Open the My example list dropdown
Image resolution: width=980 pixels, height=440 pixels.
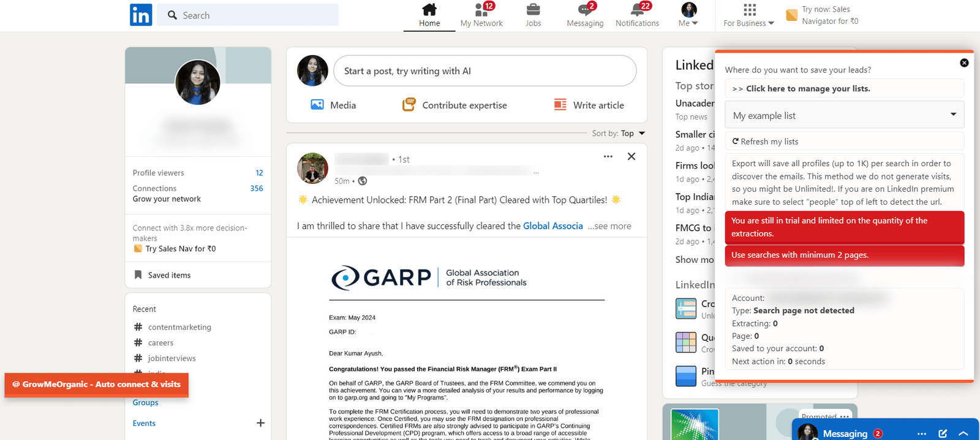(x=844, y=115)
